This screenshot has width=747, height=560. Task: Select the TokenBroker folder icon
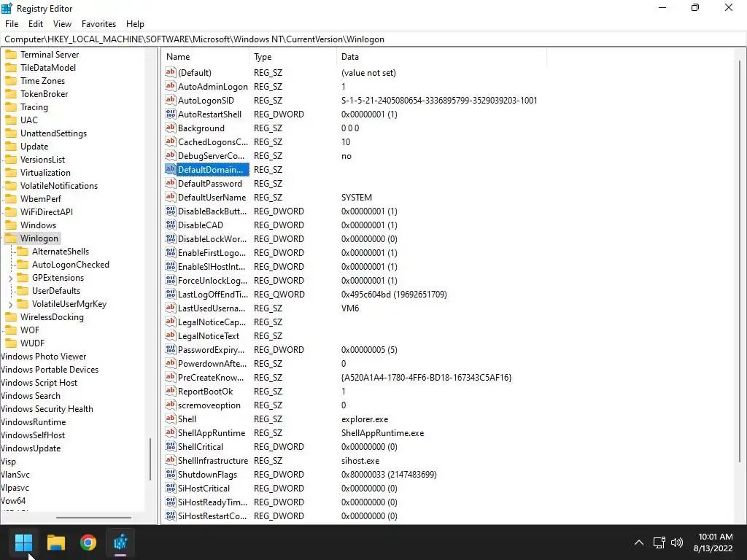click(11, 94)
